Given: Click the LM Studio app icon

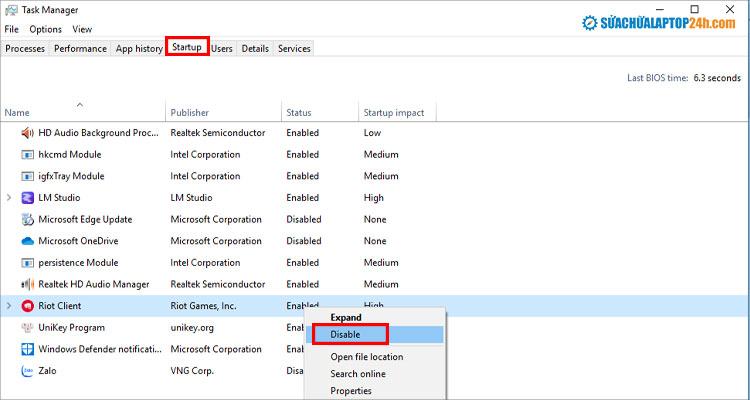Looking at the screenshot, I should [x=27, y=198].
